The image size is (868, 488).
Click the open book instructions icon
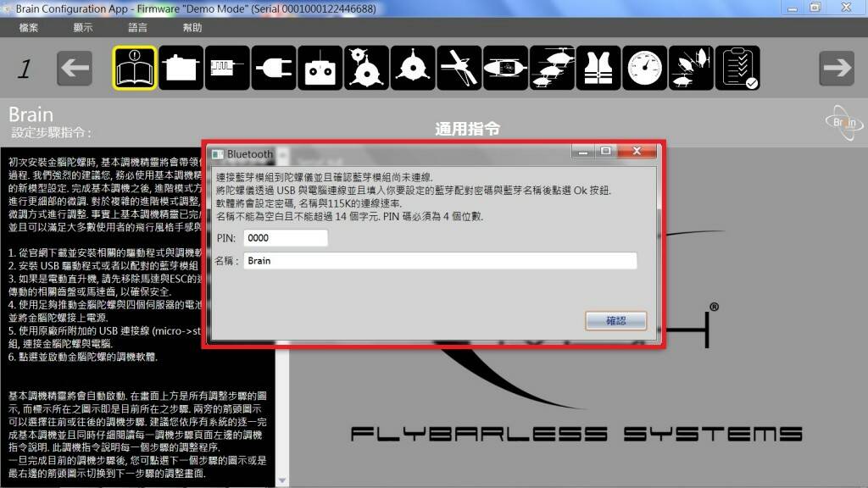pyautogui.click(x=135, y=69)
